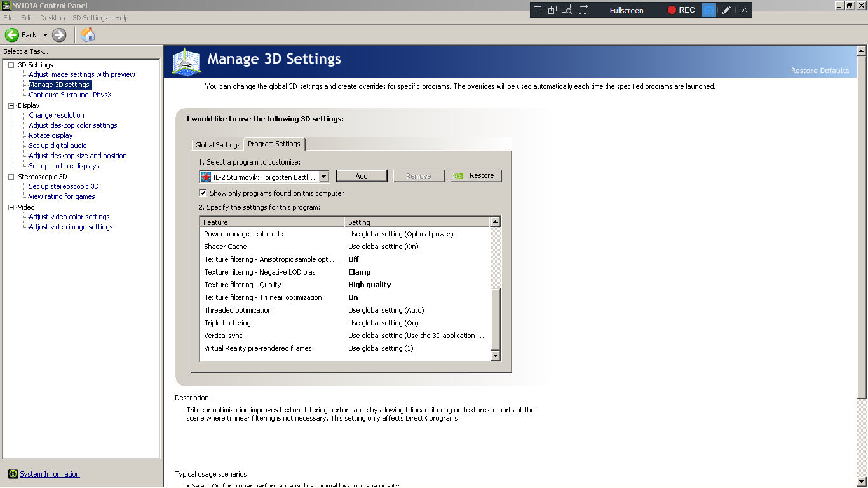Go to Home via the house icon
This screenshot has height=488, width=868.
(88, 35)
